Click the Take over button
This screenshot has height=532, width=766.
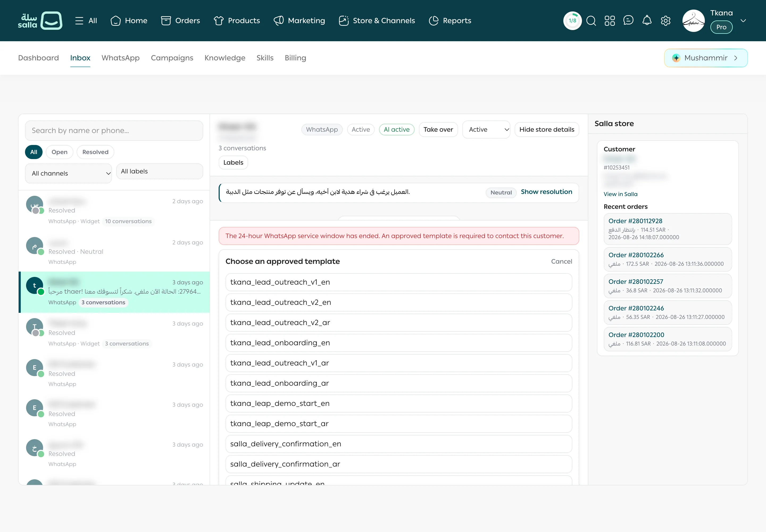point(438,130)
